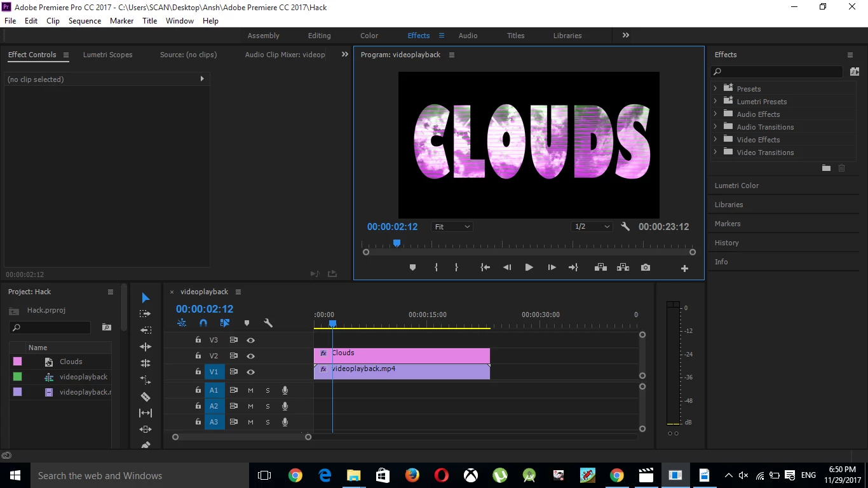This screenshot has height=488, width=868.
Task: Create new custom bin in Effects panel
Action: click(x=826, y=168)
